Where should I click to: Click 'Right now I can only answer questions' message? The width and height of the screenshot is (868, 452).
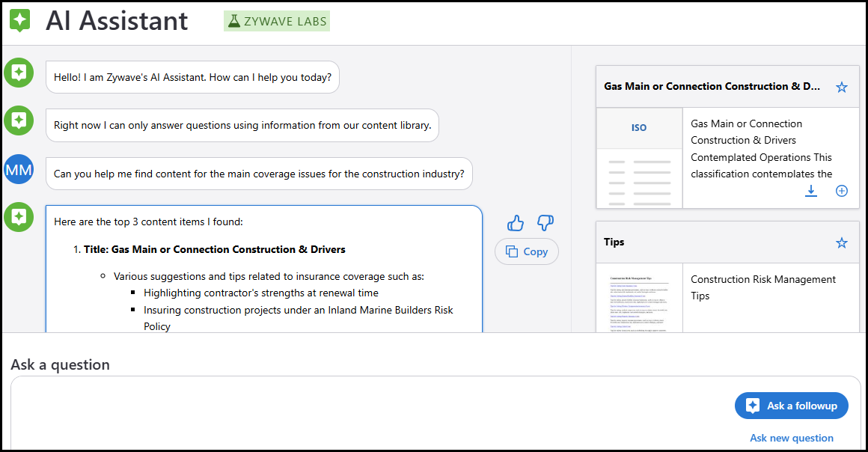[242, 125]
